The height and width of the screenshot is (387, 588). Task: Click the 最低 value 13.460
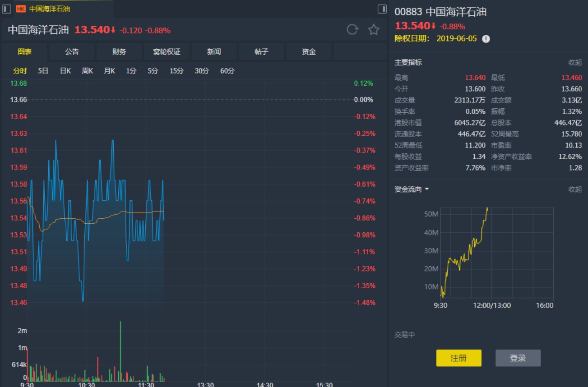click(572, 78)
